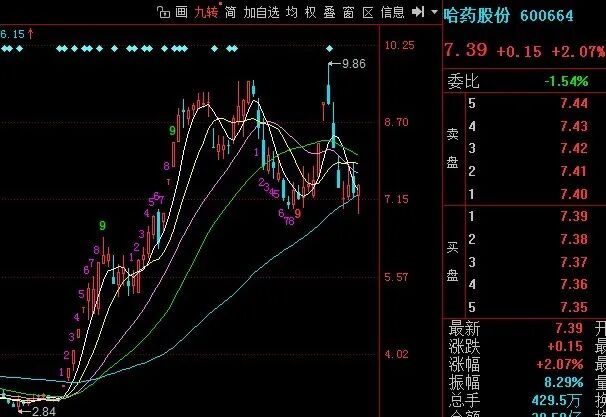606x417 pixels.
Task: Select sell level 2 price 7.41
Action: 574,171
